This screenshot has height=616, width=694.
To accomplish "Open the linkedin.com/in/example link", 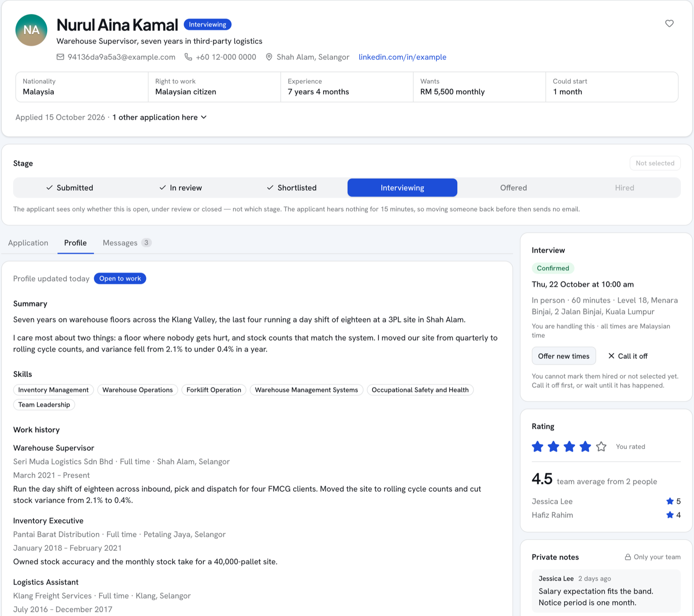I will point(403,57).
